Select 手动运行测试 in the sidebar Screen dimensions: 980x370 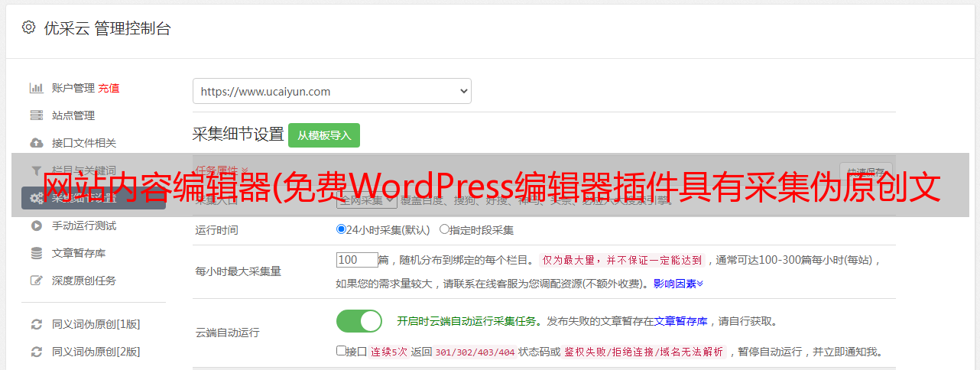point(84,226)
